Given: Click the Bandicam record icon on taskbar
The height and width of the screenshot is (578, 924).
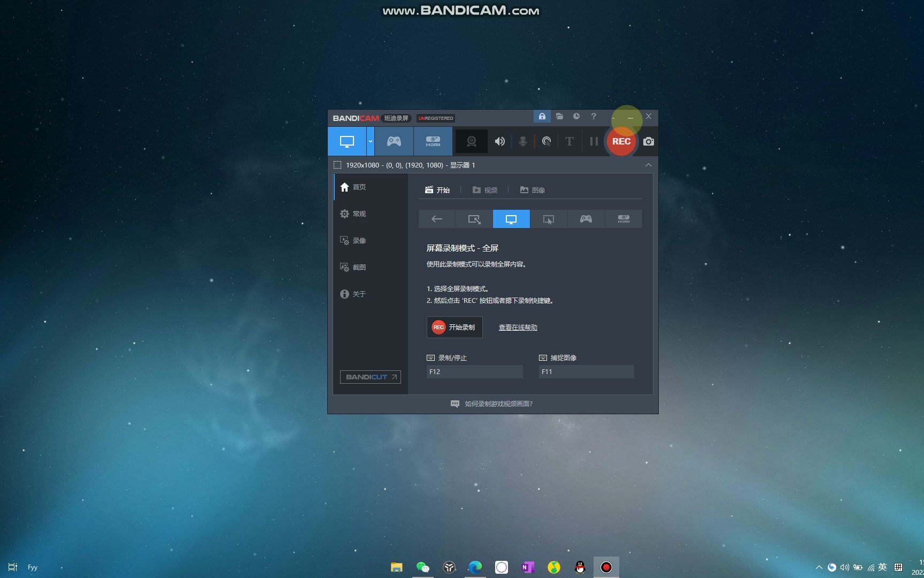Looking at the screenshot, I should 606,567.
